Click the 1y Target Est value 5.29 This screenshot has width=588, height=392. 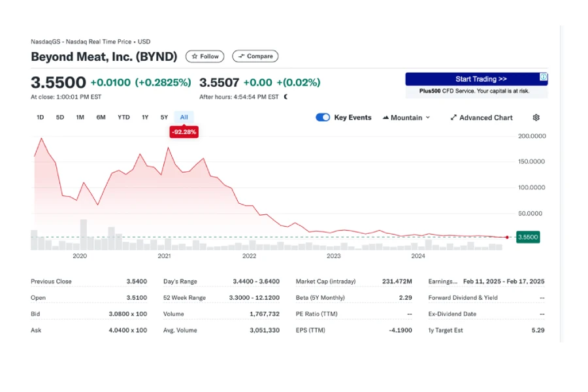click(538, 331)
